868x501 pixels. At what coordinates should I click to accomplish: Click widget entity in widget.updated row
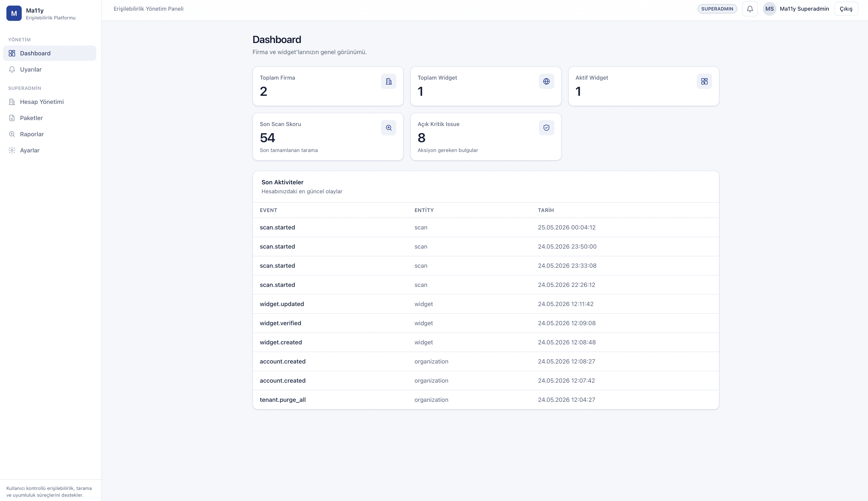point(424,304)
